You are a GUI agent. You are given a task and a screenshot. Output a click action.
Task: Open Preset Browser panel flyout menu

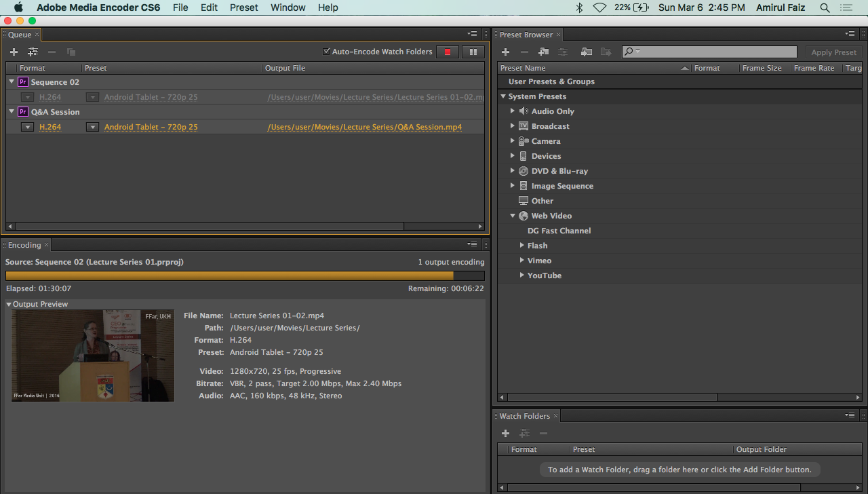tap(850, 34)
